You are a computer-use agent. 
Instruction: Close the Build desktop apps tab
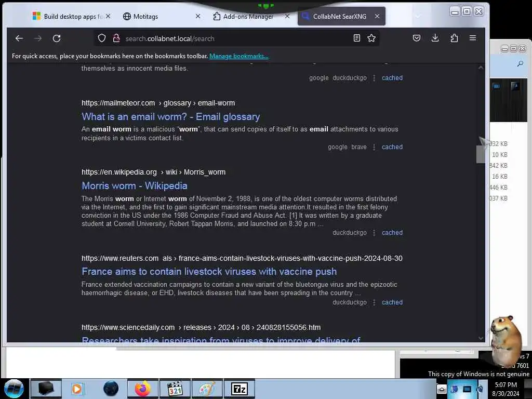108,16
